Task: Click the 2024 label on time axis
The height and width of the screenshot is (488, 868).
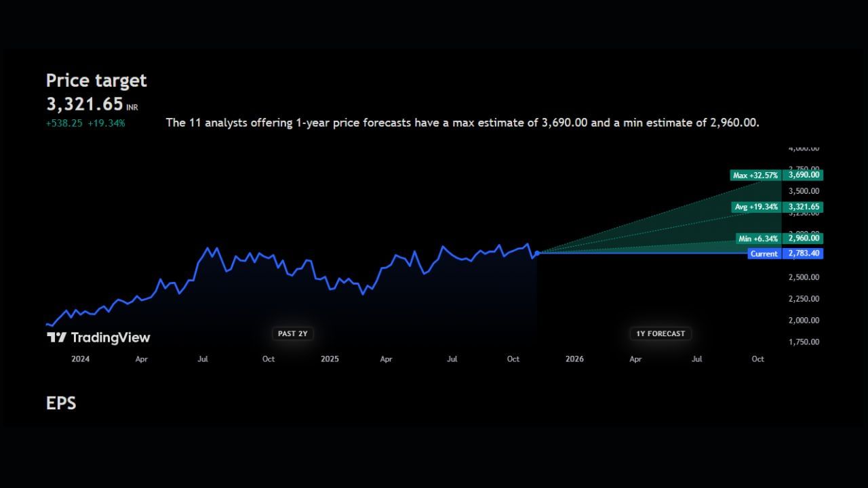Action: [80, 359]
